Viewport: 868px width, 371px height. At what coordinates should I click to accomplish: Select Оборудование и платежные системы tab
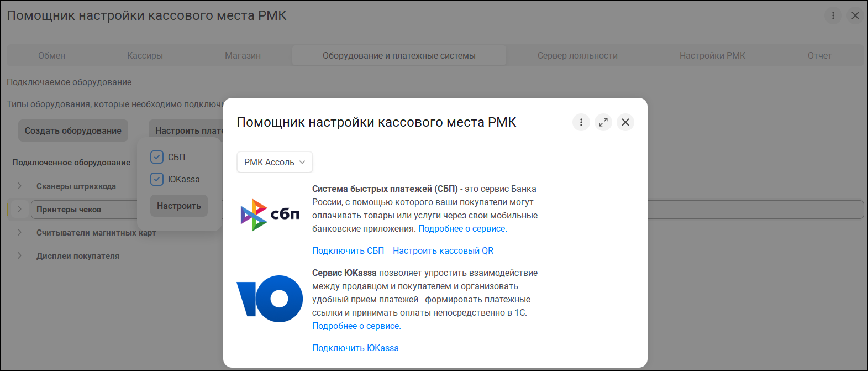399,55
